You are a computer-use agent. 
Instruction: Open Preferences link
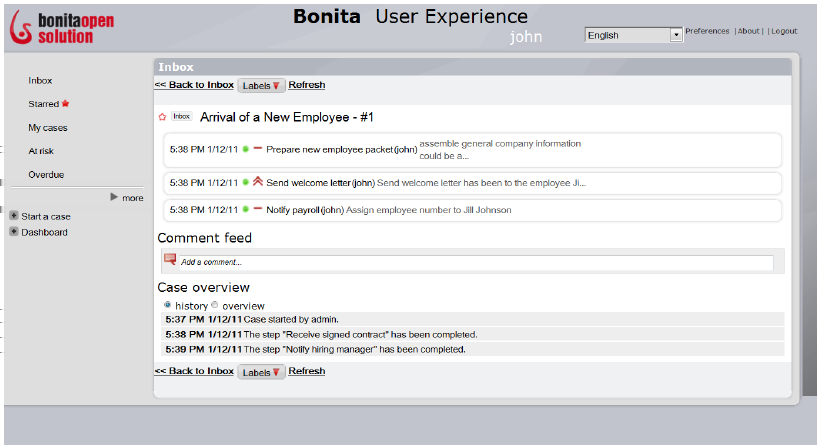[707, 31]
